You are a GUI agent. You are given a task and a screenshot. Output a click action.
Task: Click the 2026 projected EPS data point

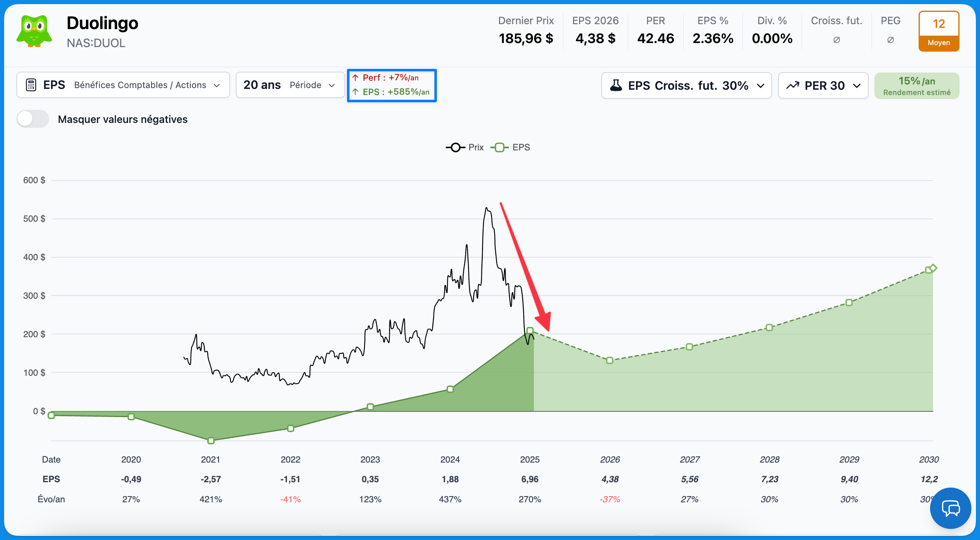(x=610, y=360)
